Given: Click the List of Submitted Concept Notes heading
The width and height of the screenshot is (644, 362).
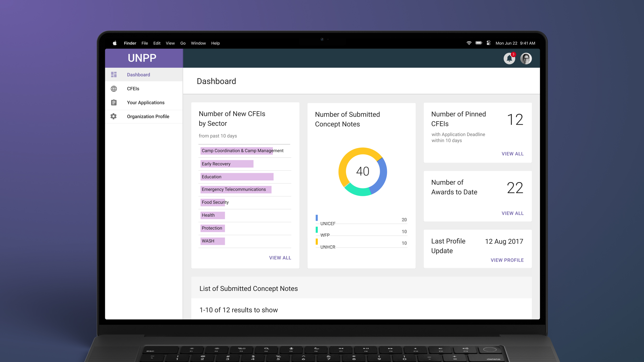Looking at the screenshot, I should pyautogui.click(x=248, y=288).
